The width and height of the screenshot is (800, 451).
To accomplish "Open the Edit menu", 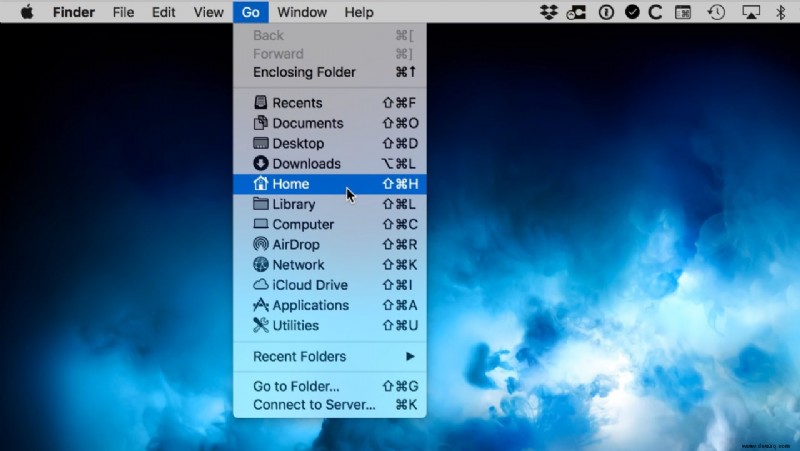I will tap(163, 12).
